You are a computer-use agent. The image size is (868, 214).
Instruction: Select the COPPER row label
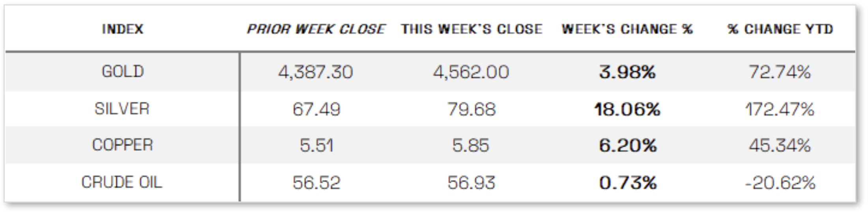point(122,145)
